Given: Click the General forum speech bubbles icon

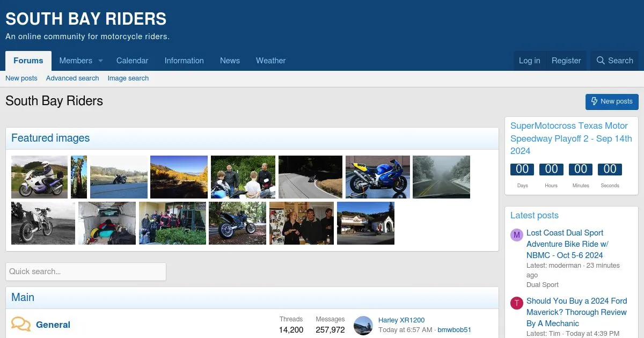Looking at the screenshot, I should [x=21, y=325].
